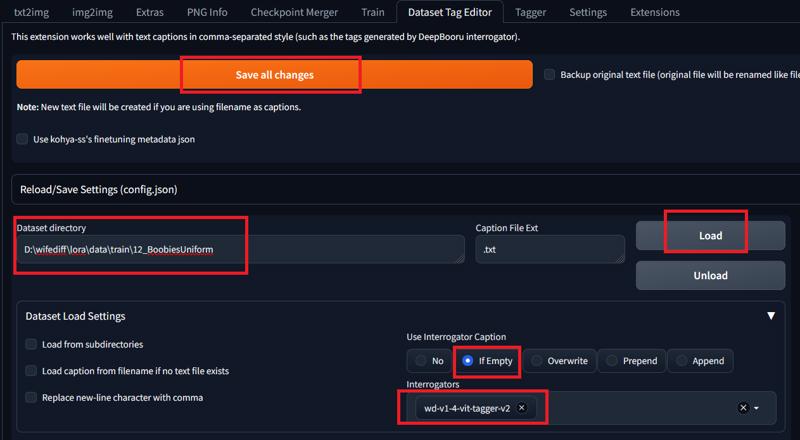Check Use kohya-ss's finetuning metadata json
This screenshot has height=440, width=800.
(22, 139)
